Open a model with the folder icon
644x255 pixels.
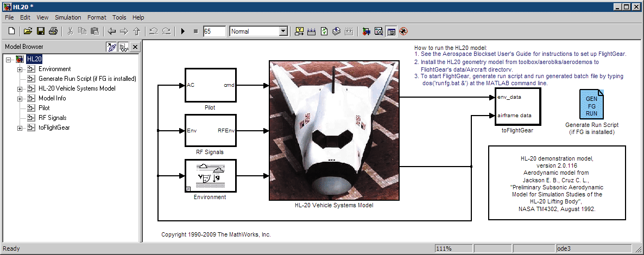pos(28,31)
